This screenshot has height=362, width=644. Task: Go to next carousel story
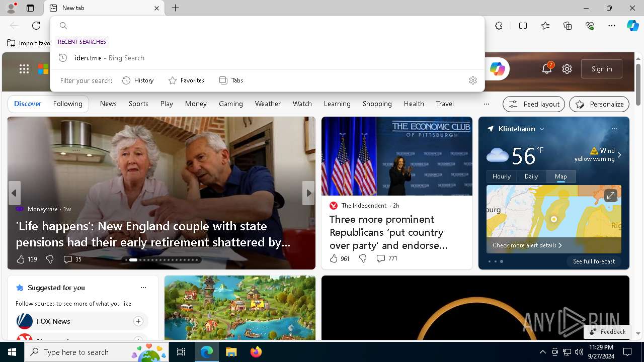pyautogui.click(x=308, y=193)
